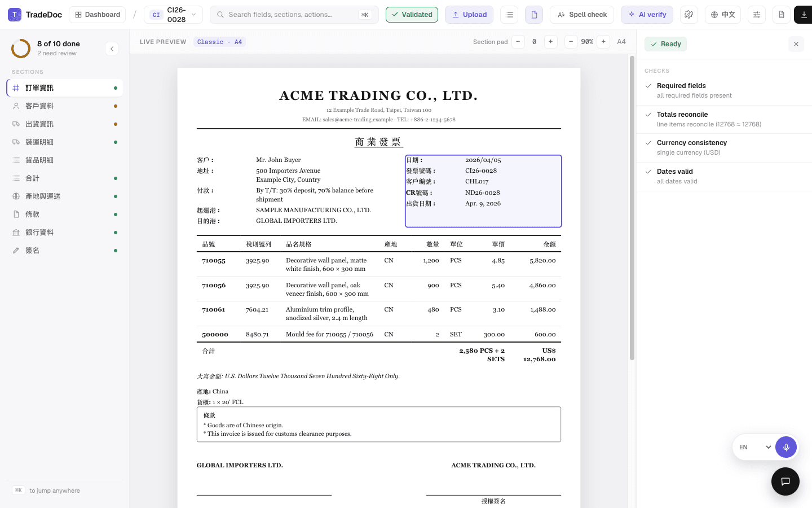Select the 訂單資訊 section
This screenshot has height=508, width=812.
click(x=65, y=88)
